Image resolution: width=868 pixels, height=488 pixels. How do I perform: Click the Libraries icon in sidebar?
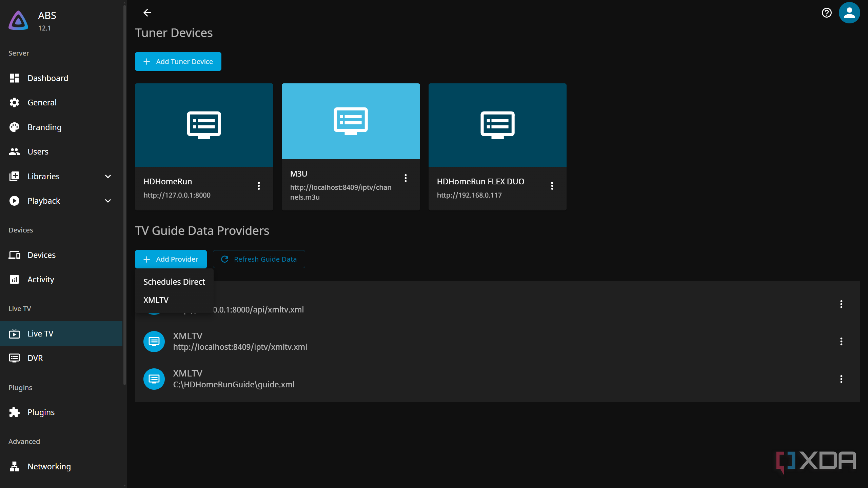tap(14, 176)
